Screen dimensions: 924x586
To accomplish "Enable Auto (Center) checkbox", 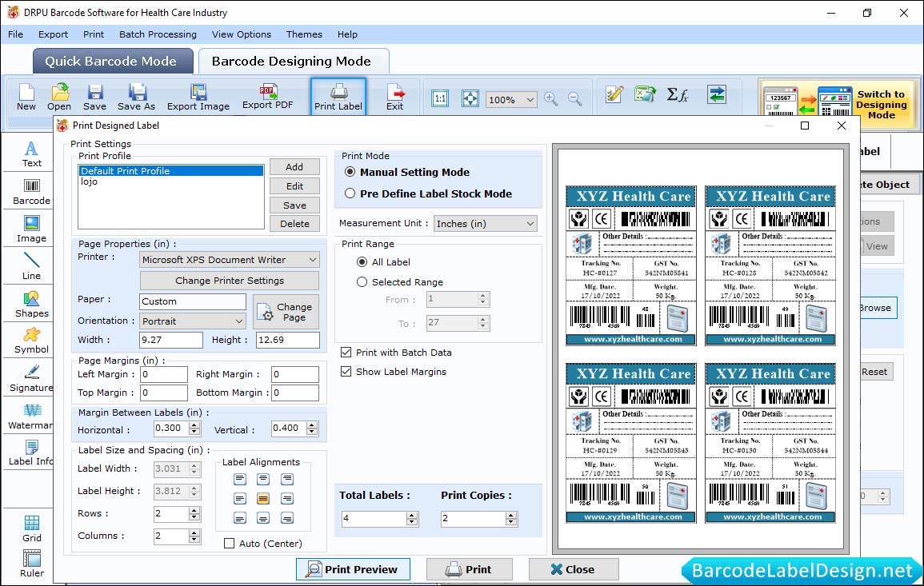I will pyautogui.click(x=230, y=543).
